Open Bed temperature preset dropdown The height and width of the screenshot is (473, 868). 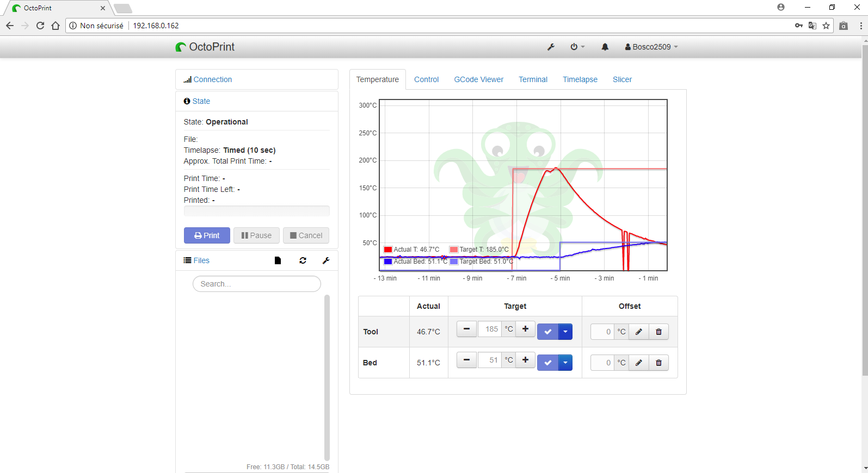pos(565,363)
